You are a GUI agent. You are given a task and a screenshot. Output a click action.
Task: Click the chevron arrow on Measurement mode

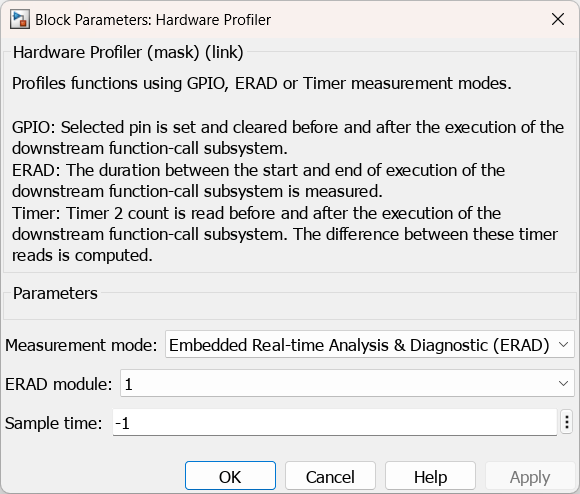(563, 345)
